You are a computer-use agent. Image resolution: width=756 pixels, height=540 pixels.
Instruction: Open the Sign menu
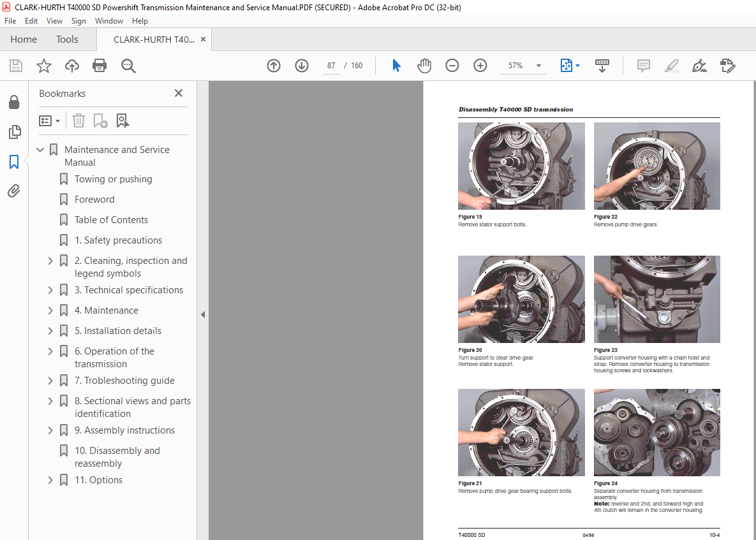click(78, 20)
